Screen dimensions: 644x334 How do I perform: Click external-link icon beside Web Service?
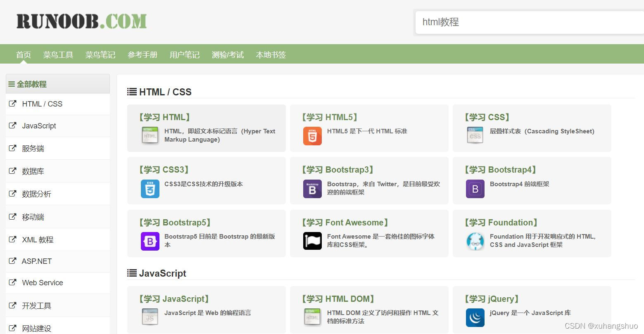(x=13, y=282)
